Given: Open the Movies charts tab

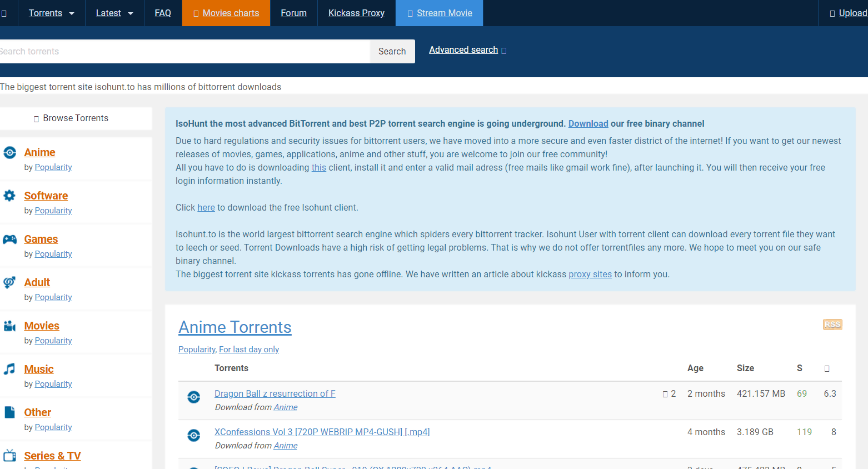Looking at the screenshot, I should point(226,13).
